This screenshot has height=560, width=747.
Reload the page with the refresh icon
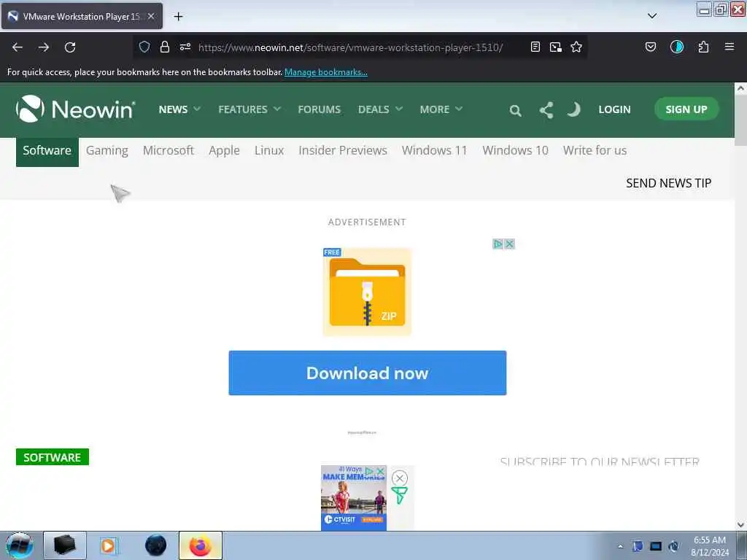click(x=70, y=47)
